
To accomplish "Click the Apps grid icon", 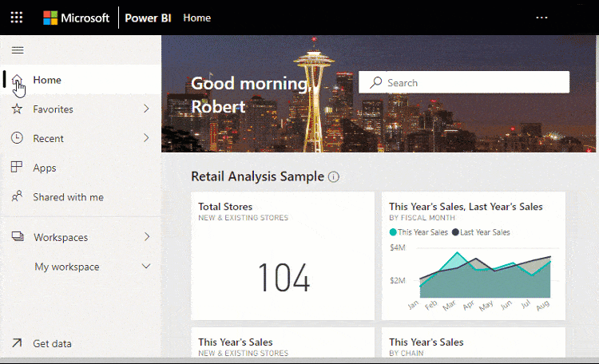I will [x=17, y=168].
